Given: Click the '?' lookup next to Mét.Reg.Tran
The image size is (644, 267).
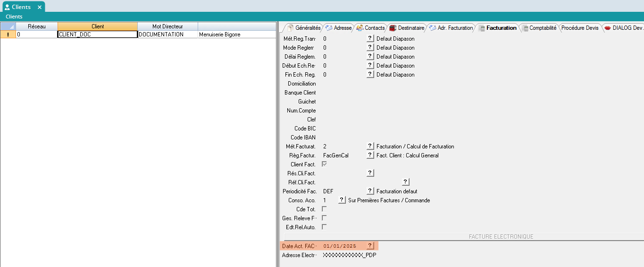Looking at the screenshot, I should [x=370, y=39].
